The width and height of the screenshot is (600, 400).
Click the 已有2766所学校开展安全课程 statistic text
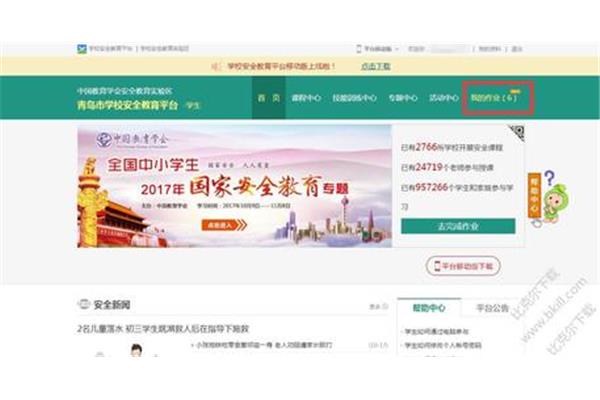pyautogui.click(x=452, y=147)
